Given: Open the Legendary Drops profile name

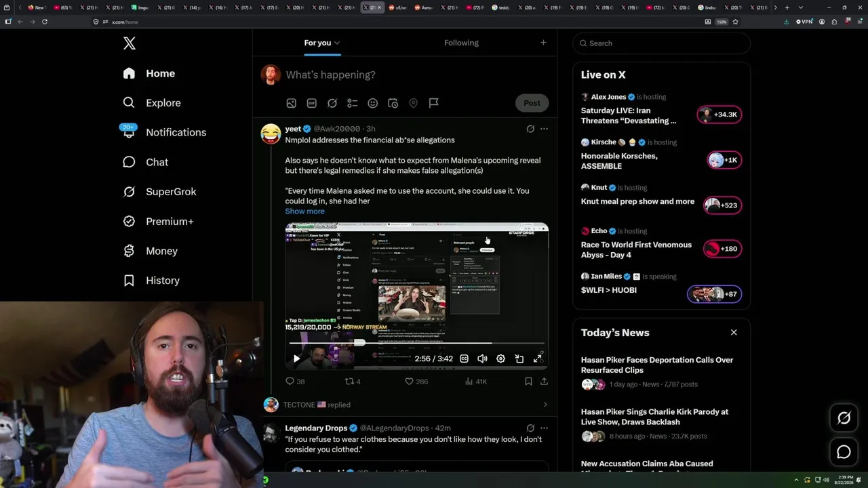Looking at the screenshot, I should [316, 428].
